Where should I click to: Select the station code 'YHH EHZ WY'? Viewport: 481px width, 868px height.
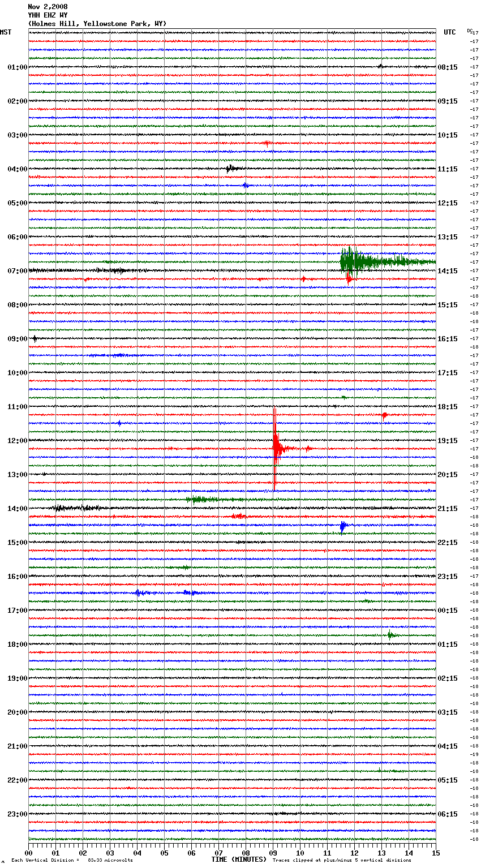tap(48, 15)
